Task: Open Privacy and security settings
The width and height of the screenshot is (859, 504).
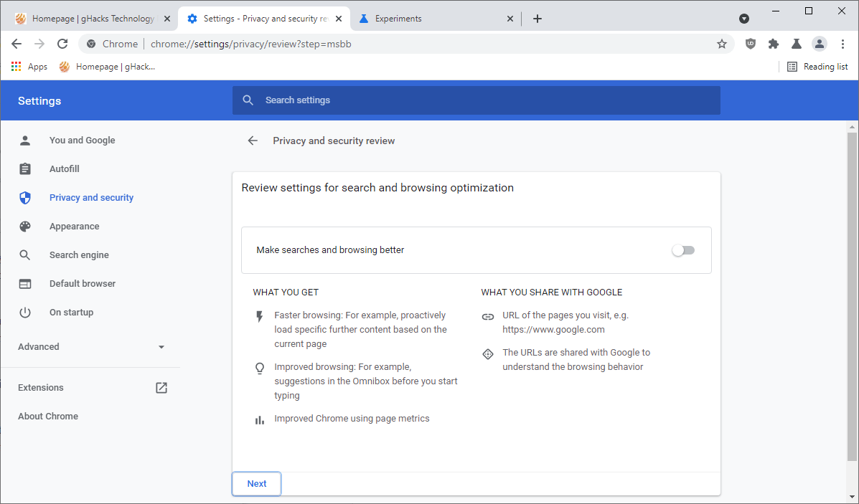Action: pyautogui.click(x=91, y=198)
